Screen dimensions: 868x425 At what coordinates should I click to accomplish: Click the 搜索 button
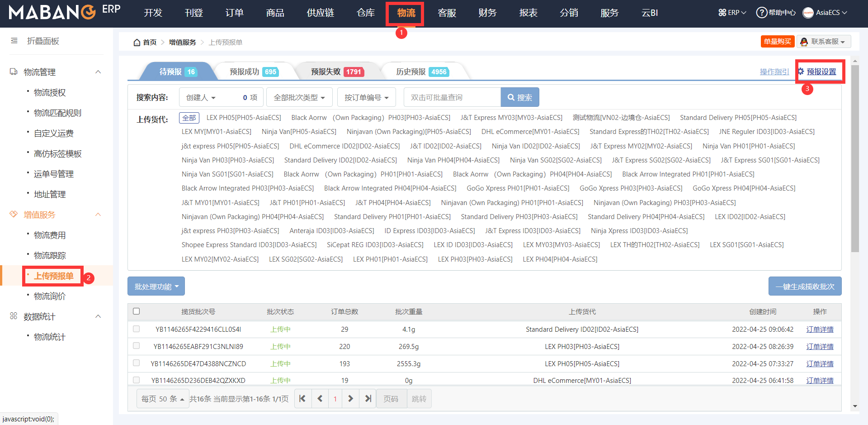pyautogui.click(x=520, y=97)
